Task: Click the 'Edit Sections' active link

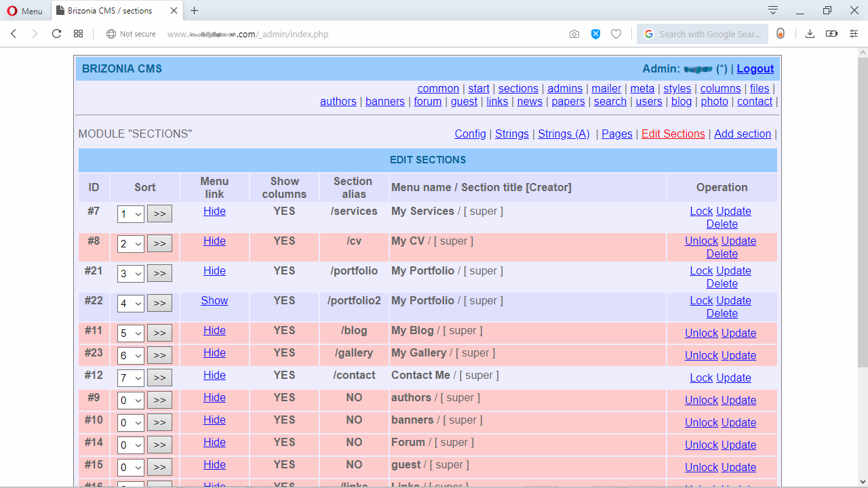Action: (x=673, y=134)
